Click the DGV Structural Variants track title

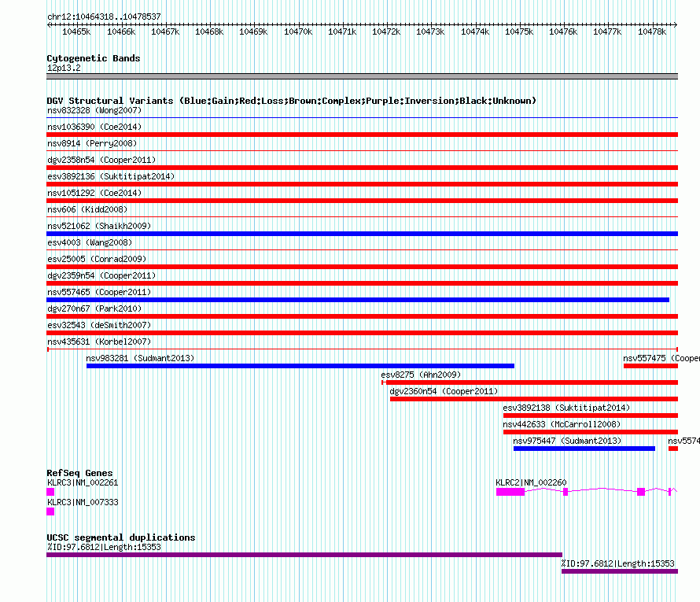tap(291, 101)
